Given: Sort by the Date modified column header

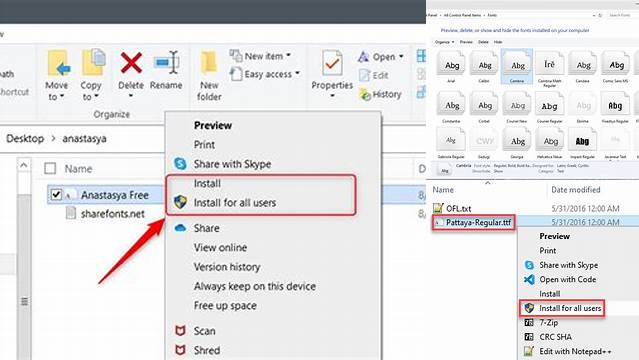Looking at the screenshot, I should [575, 190].
